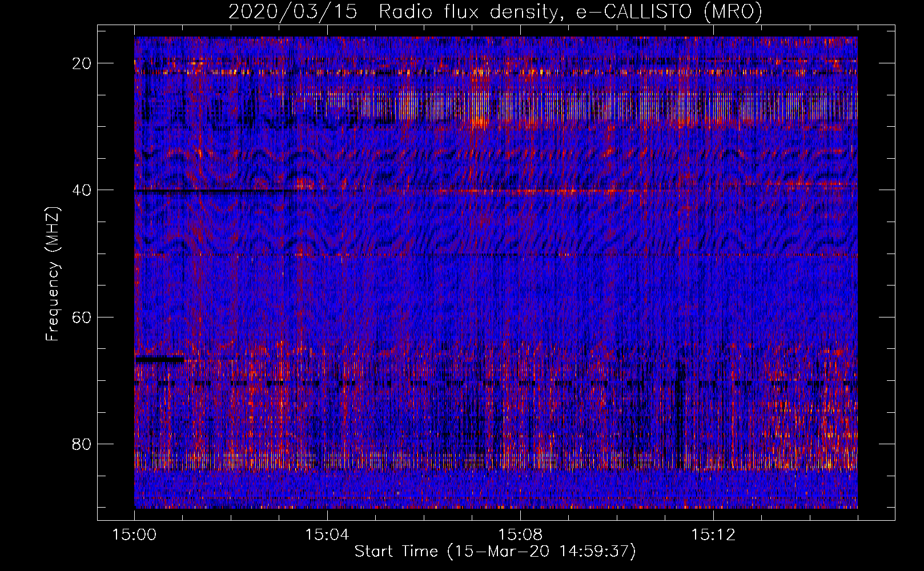The image size is (924, 571).
Task: Click the "Frequency (MHZ)" y-axis label
Action: (x=53, y=274)
